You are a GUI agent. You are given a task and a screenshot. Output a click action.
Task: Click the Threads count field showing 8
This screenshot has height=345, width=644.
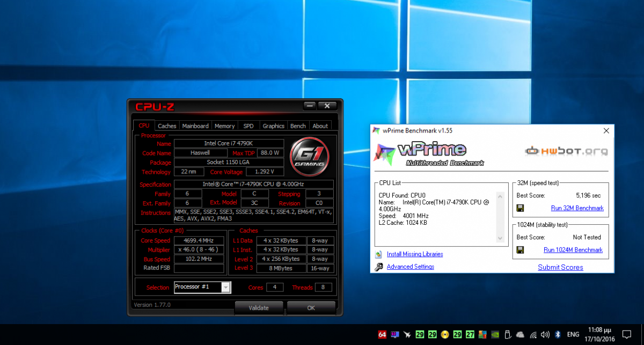324,287
